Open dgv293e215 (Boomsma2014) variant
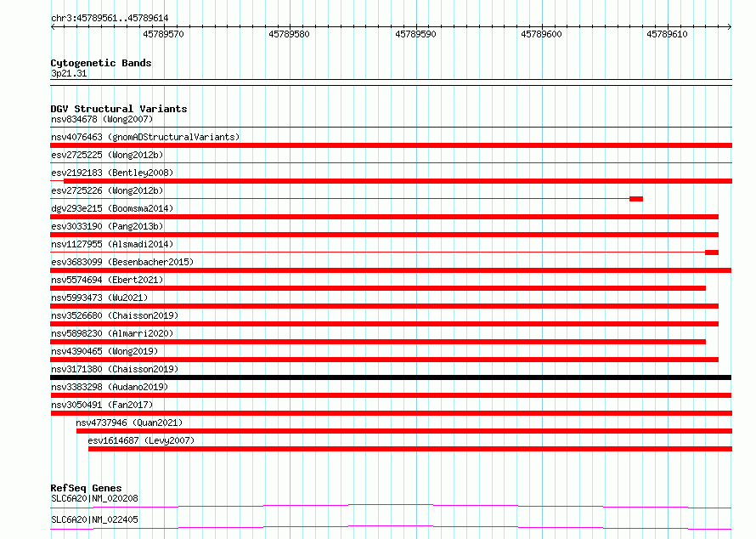The height and width of the screenshot is (539, 756). (x=112, y=208)
